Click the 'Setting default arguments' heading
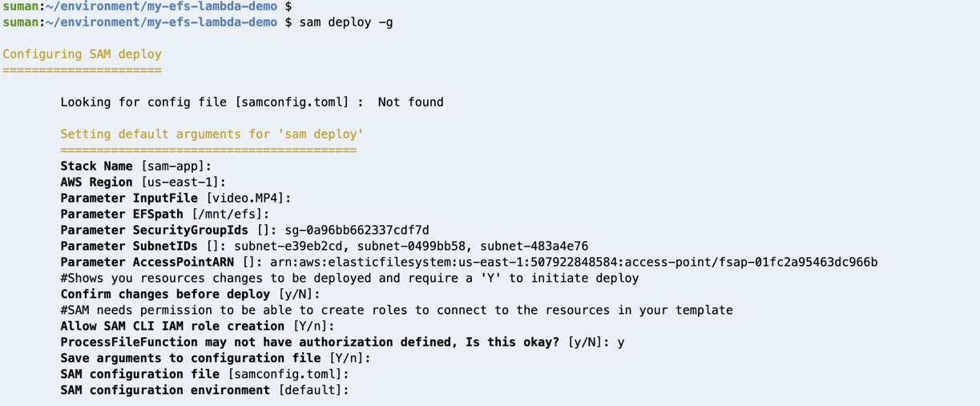Image resolution: width=980 pixels, height=406 pixels. pos(212,135)
